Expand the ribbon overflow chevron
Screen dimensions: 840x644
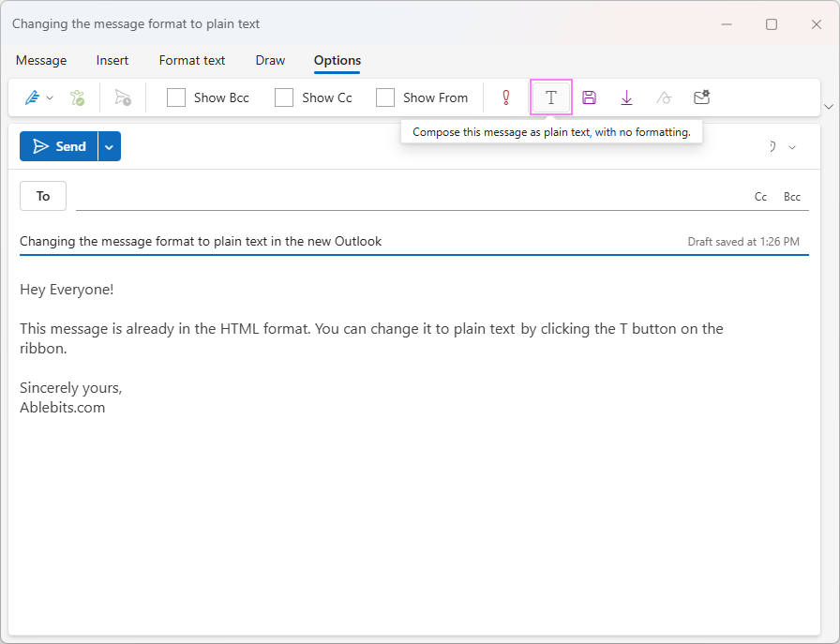click(829, 107)
